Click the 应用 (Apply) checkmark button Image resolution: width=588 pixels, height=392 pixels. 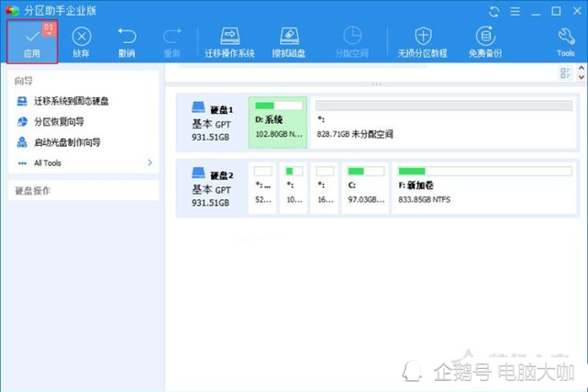(x=32, y=41)
